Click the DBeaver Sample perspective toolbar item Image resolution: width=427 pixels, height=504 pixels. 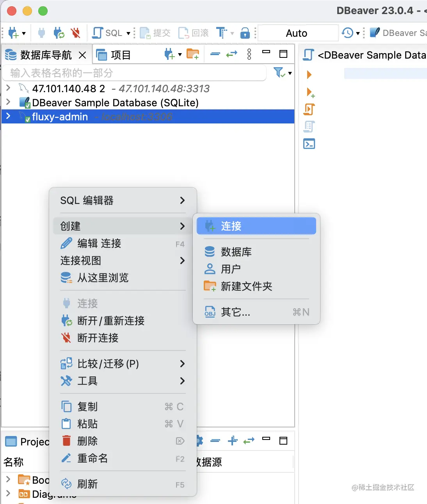point(398,33)
